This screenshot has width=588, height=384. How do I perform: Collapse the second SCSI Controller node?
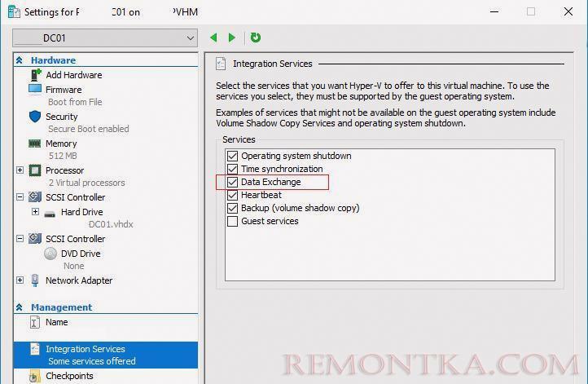point(20,239)
